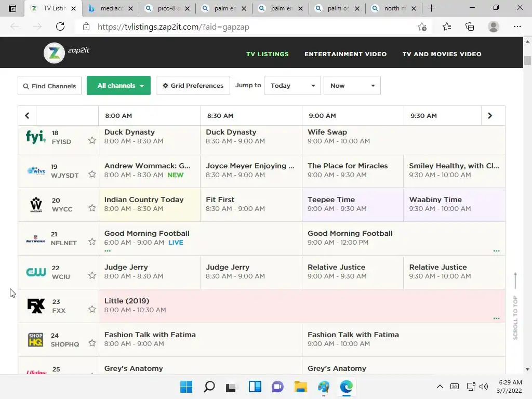Click the address bar URL
This screenshot has width=532, height=399.
tap(173, 27)
